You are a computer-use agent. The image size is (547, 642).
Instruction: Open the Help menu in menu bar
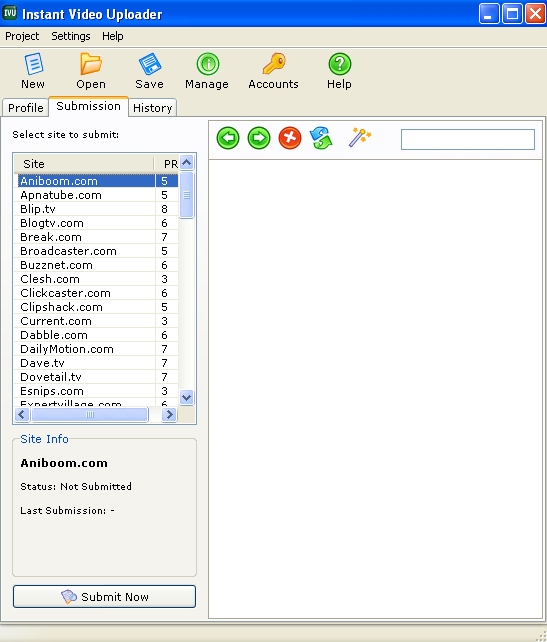113,36
